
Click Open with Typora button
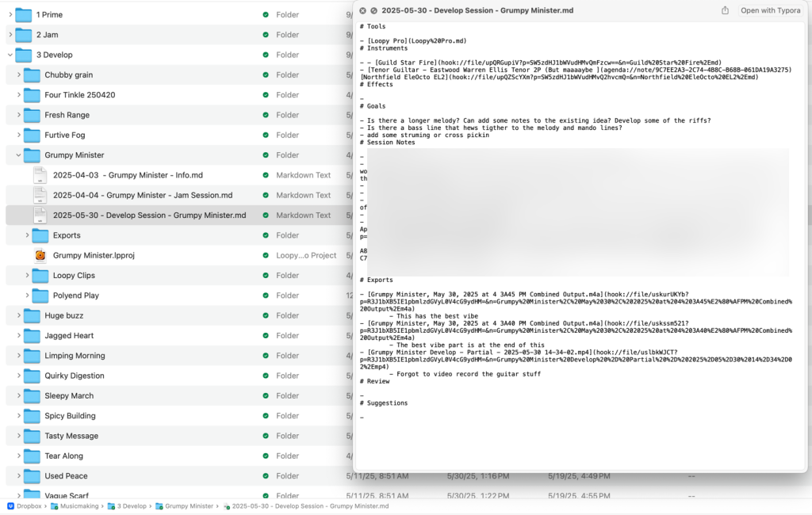click(x=770, y=10)
